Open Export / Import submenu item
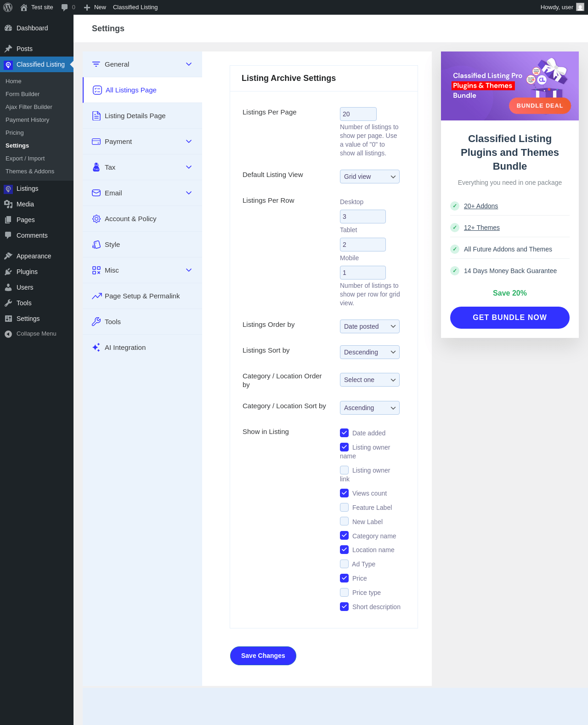Viewport: 588px width, 725px height. 25,159
